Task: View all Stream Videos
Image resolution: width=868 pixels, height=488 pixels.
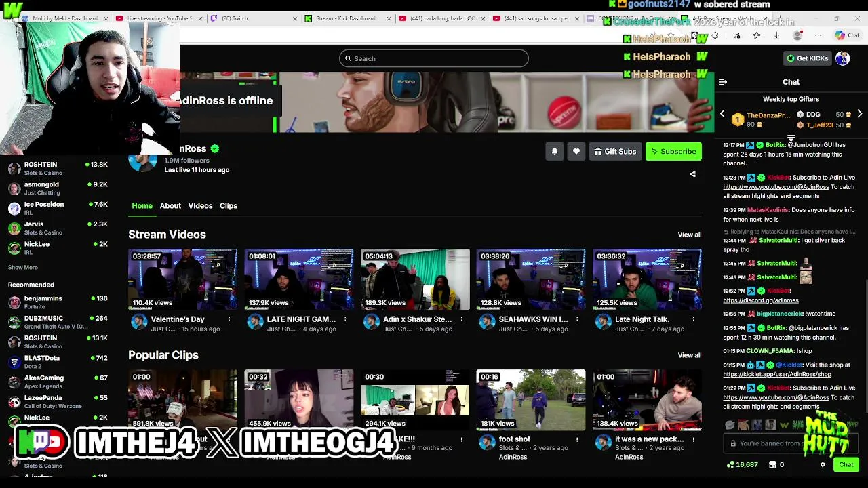Action: [x=690, y=235]
